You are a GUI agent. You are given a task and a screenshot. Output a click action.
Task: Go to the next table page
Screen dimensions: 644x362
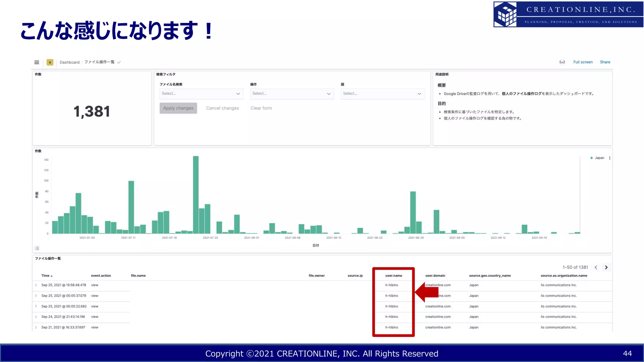606,267
